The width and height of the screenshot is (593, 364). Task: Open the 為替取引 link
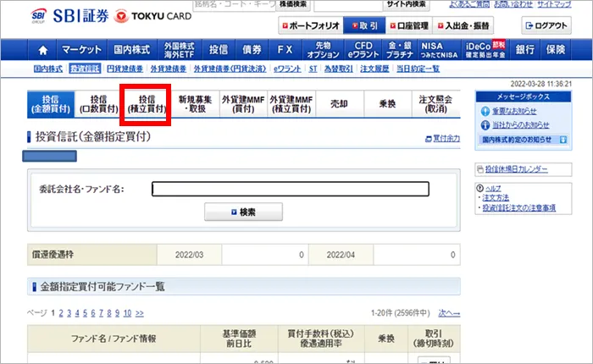[x=339, y=69]
